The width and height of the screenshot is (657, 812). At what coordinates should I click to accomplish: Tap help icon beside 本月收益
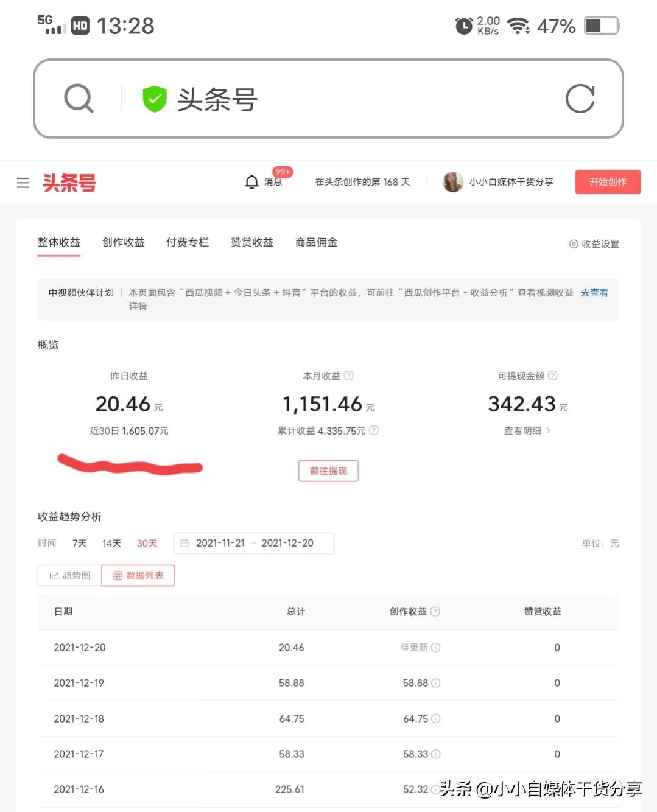click(x=349, y=376)
